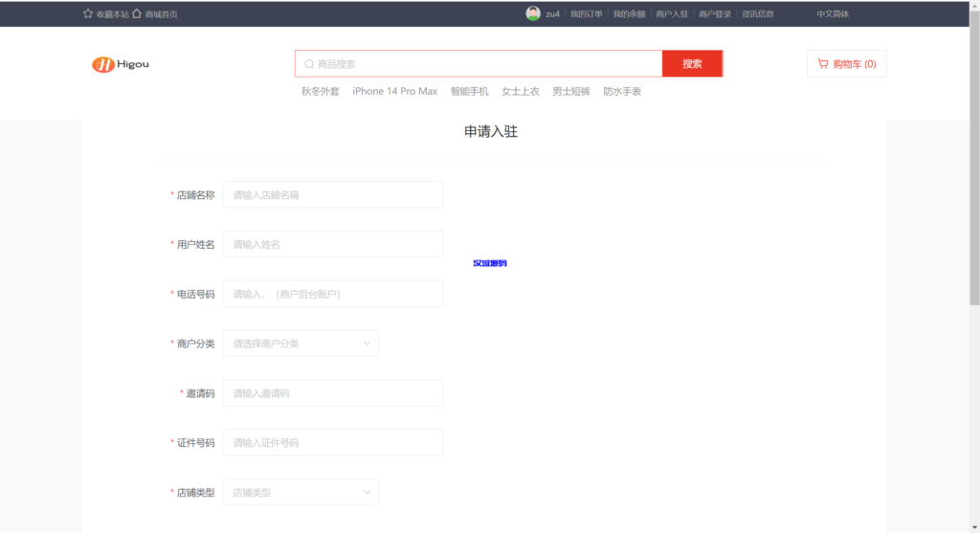Focus the 店铺名称 input field
The image size is (980, 533).
333,194
